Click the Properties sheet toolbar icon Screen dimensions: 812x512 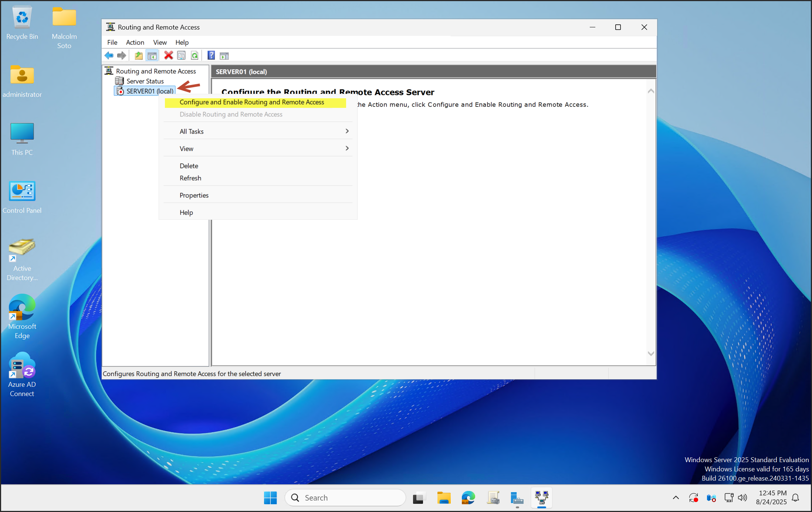(181, 55)
